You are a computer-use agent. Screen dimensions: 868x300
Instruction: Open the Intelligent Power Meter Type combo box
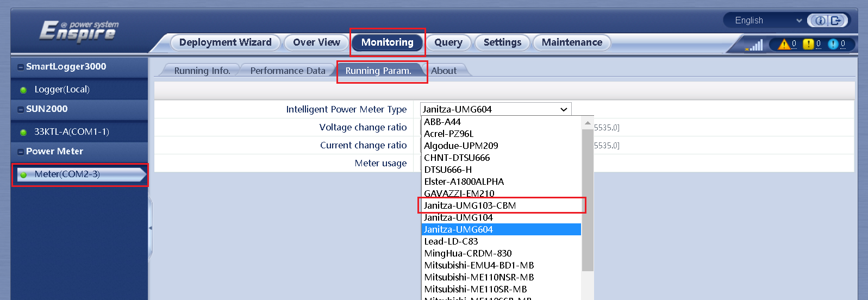(x=496, y=109)
